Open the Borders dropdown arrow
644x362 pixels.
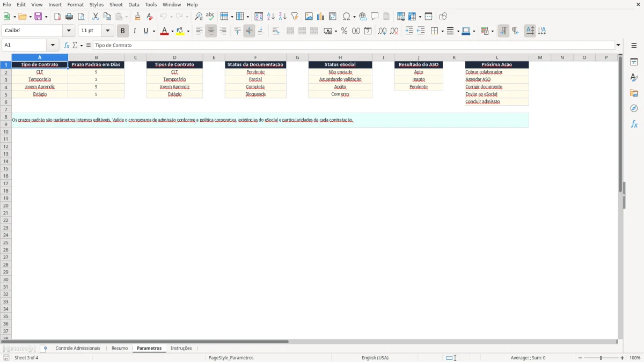(x=442, y=31)
